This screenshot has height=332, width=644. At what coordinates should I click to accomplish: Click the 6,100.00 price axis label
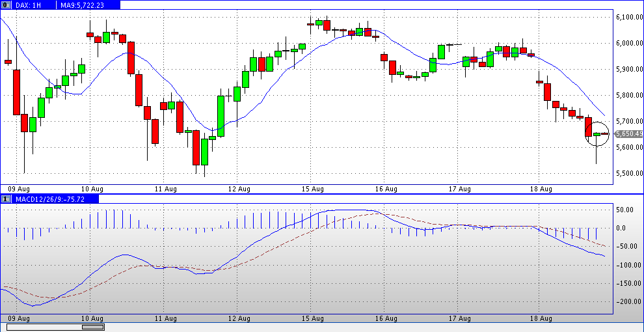[x=629, y=17]
